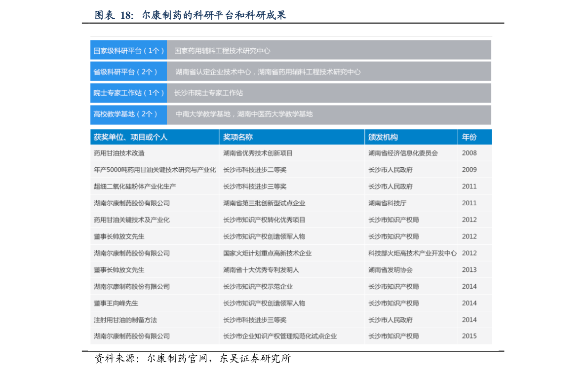The height and width of the screenshot is (374, 588).
Task: Click the source line '资料来源：尔康制药官网，东吴证券研究所'
Action: point(193,358)
